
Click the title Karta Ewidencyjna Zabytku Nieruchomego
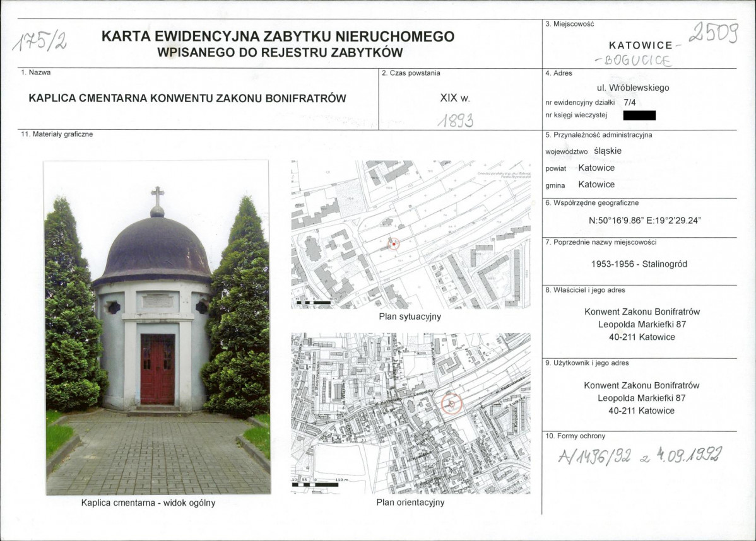(278, 37)
